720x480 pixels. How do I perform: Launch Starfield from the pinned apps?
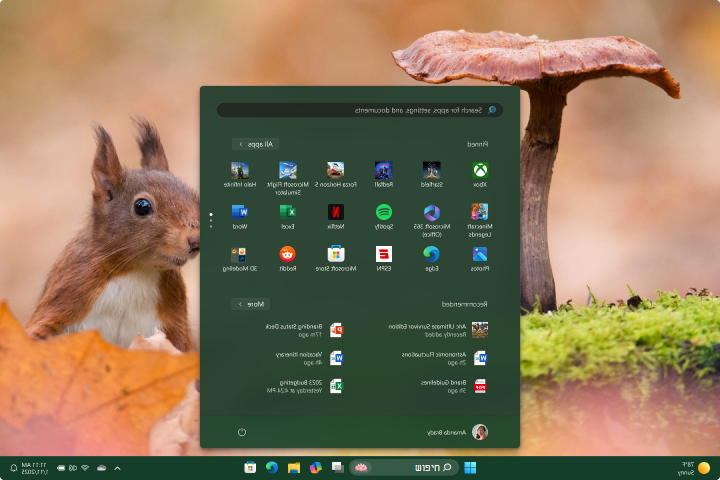pyautogui.click(x=432, y=175)
